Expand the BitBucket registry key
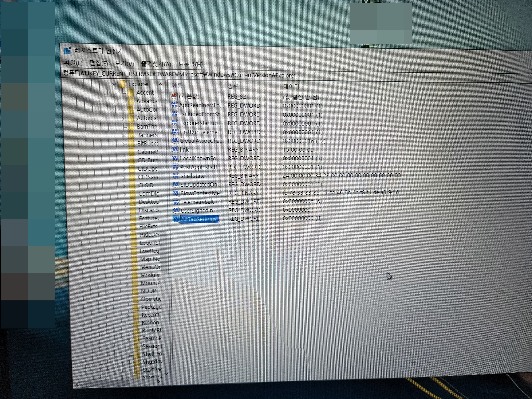This screenshot has width=532, height=399. click(123, 144)
